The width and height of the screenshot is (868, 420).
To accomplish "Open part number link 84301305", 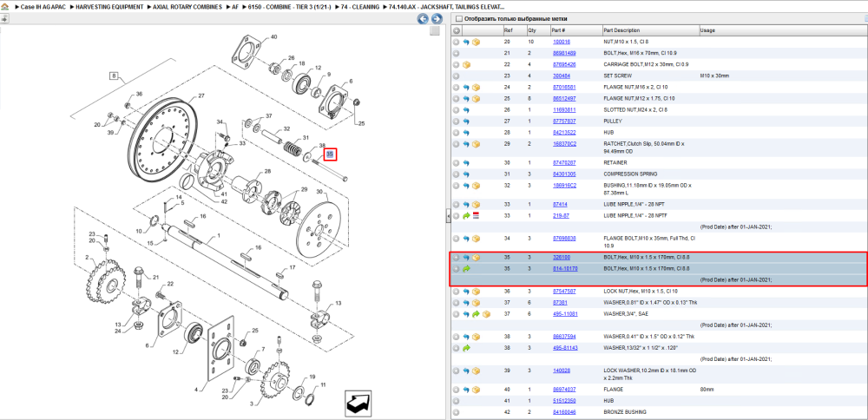I will click(564, 174).
